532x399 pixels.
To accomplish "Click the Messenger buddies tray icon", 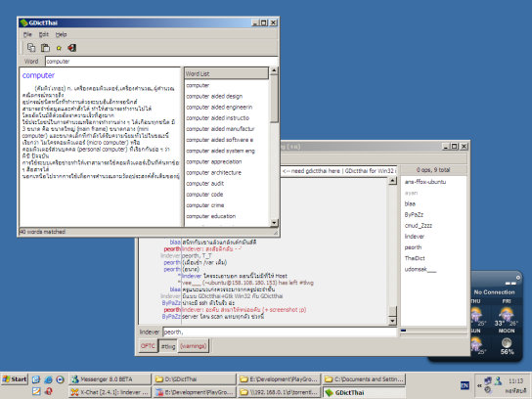I will (x=498, y=381).
